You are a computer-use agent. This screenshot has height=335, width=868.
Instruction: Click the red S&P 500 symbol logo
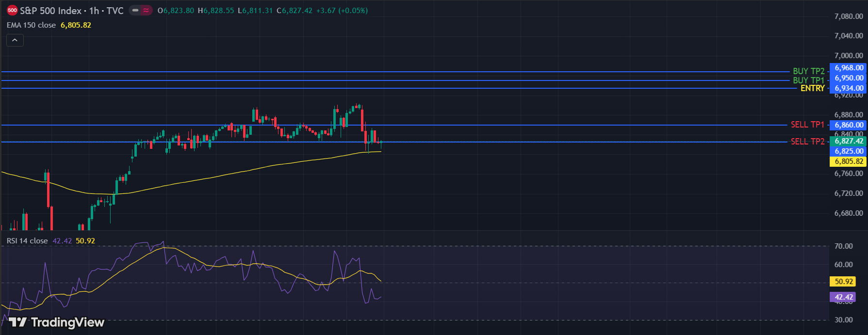(x=12, y=10)
